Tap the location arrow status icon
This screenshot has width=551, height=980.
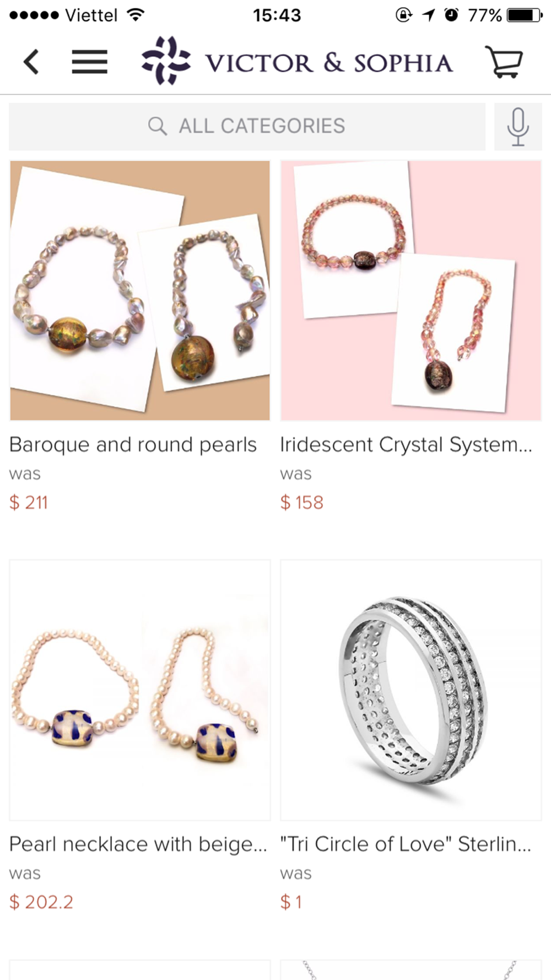coord(429,15)
